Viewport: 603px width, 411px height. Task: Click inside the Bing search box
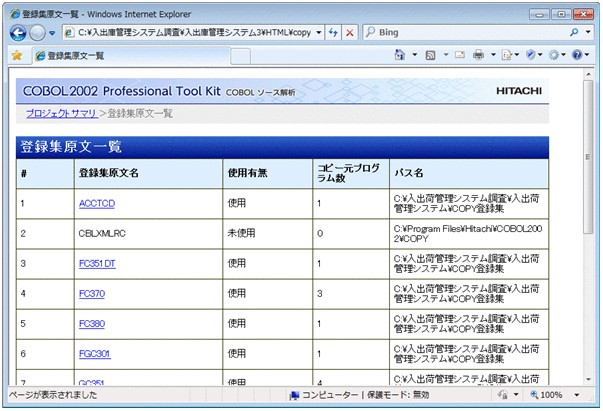(x=470, y=32)
